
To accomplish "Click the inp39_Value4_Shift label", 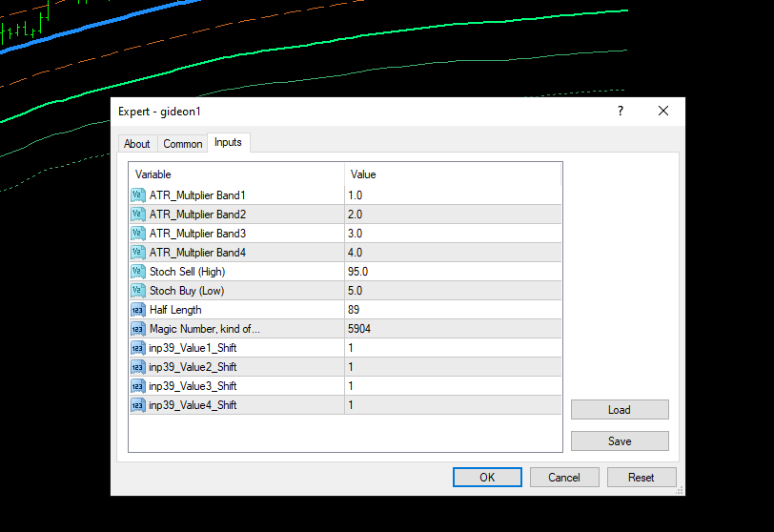I will pos(193,405).
